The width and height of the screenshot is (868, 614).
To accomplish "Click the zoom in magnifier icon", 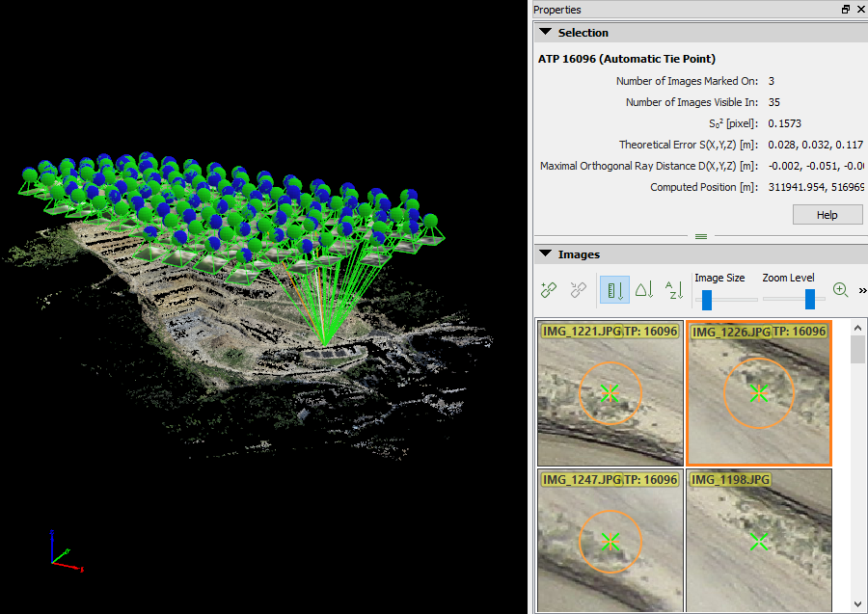I will point(840,289).
